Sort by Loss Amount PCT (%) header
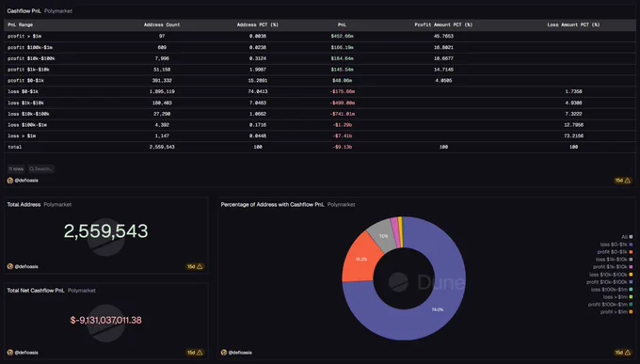This screenshot has height=364, width=640. (573, 24)
